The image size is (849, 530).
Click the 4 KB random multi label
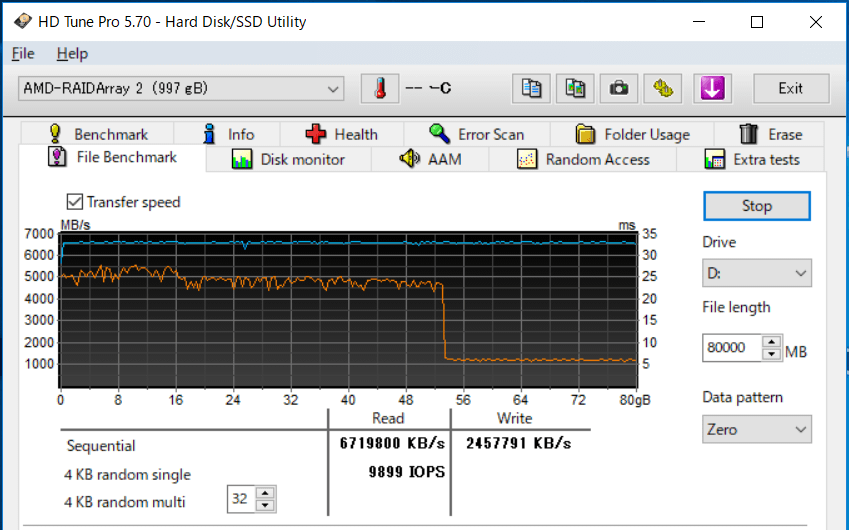click(x=125, y=502)
